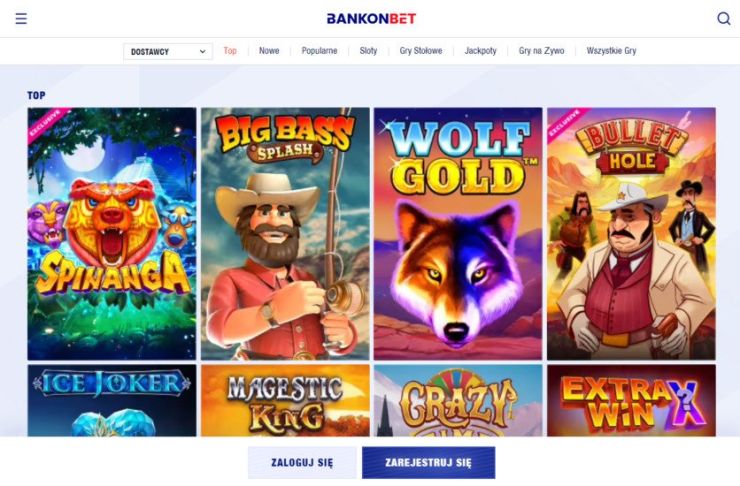
Task: Open the Ice Joker game tile
Action: pos(112,400)
